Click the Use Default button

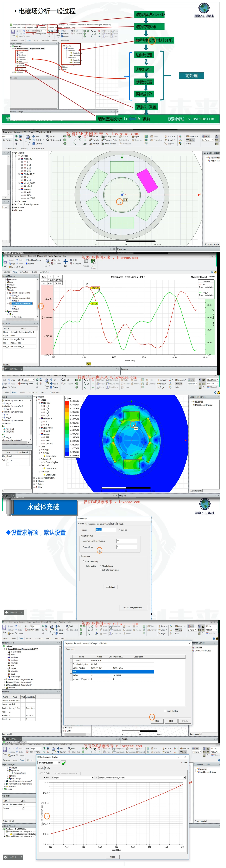110,587
